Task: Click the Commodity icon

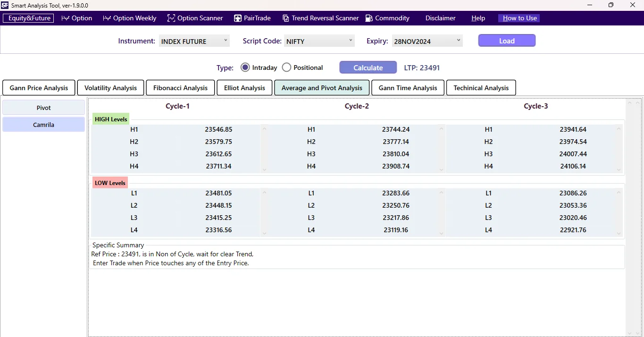Action: pos(369,18)
